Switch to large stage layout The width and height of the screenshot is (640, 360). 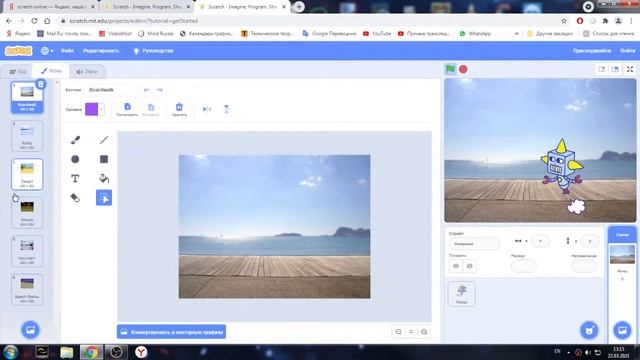coord(615,69)
